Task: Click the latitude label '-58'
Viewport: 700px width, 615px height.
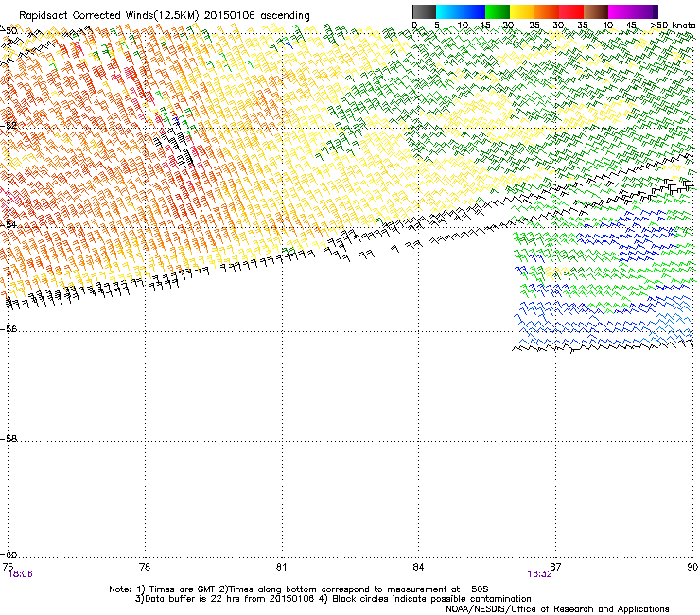Action: (x=8, y=439)
